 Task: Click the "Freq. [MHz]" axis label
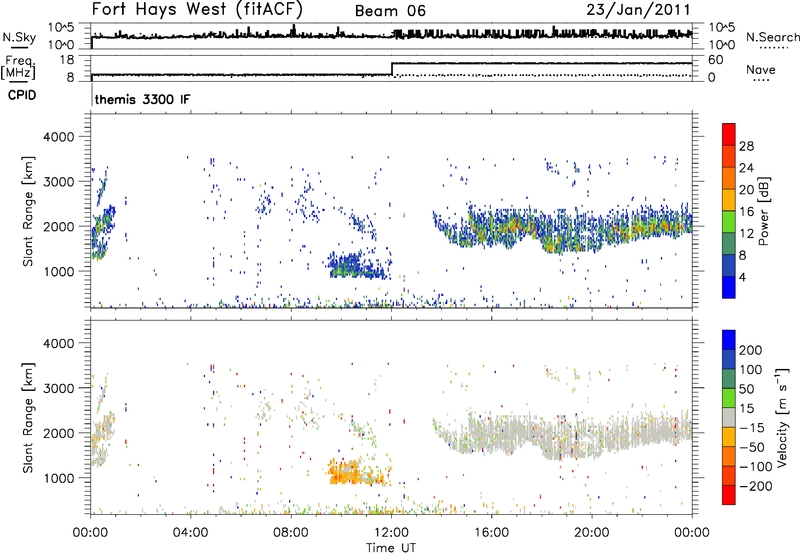19,68
